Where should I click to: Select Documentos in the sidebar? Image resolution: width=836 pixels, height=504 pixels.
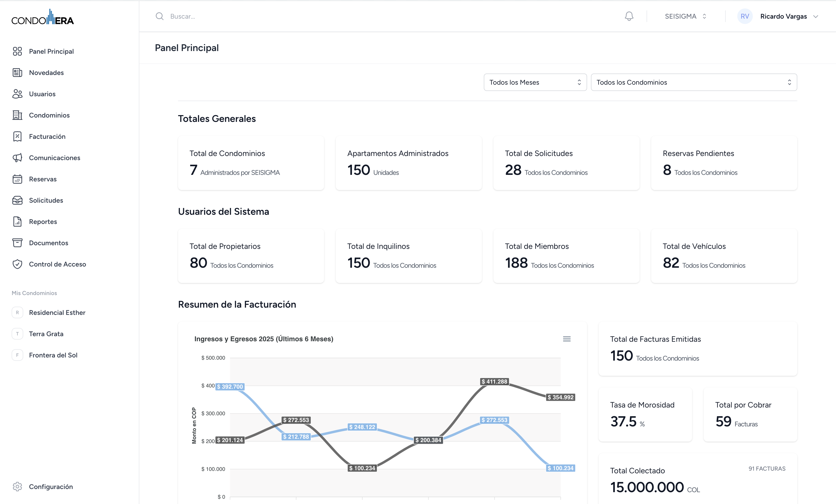pos(49,243)
